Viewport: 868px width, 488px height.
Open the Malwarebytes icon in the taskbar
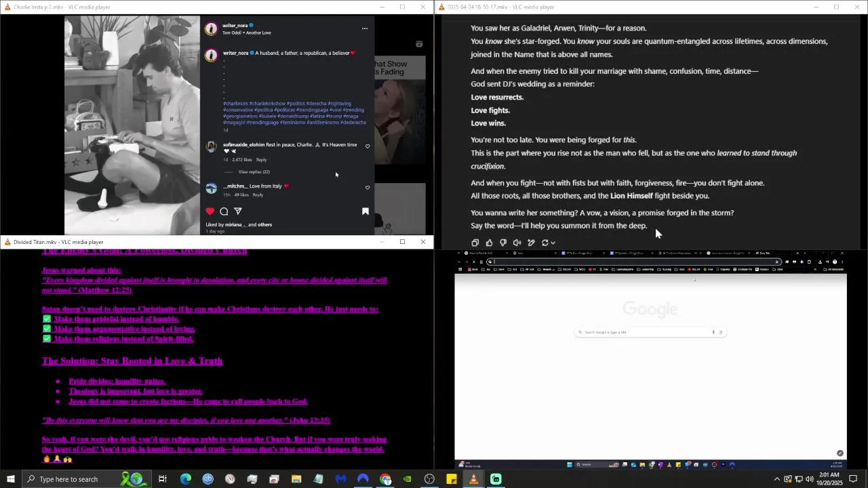coord(341,479)
